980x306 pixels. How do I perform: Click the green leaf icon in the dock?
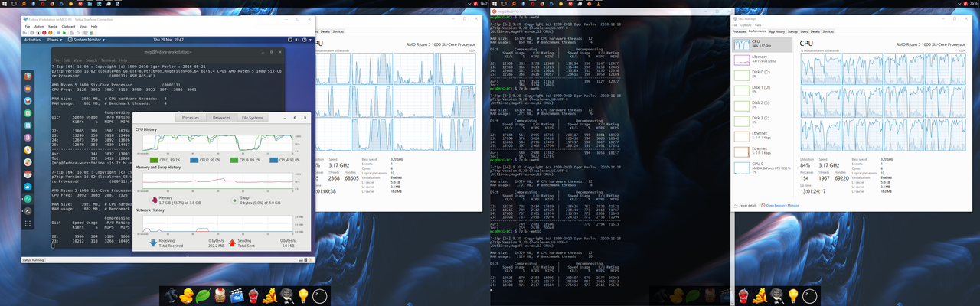click(x=203, y=295)
